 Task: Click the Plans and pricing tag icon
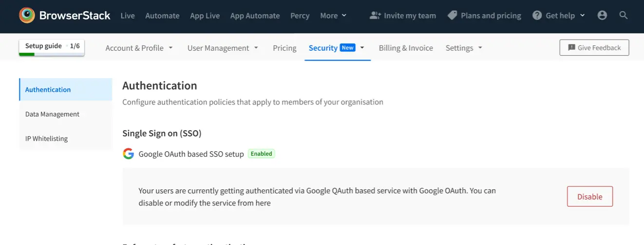452,16
